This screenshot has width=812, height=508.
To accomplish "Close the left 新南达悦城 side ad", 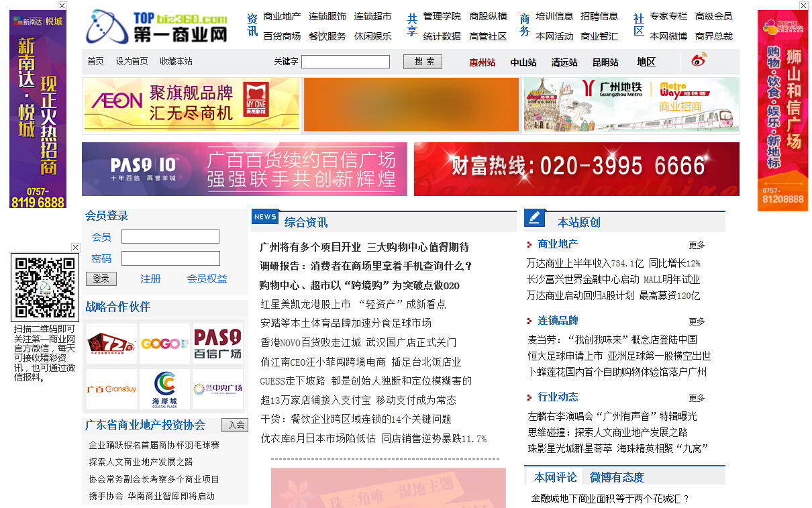I will (x=62, y=5).
